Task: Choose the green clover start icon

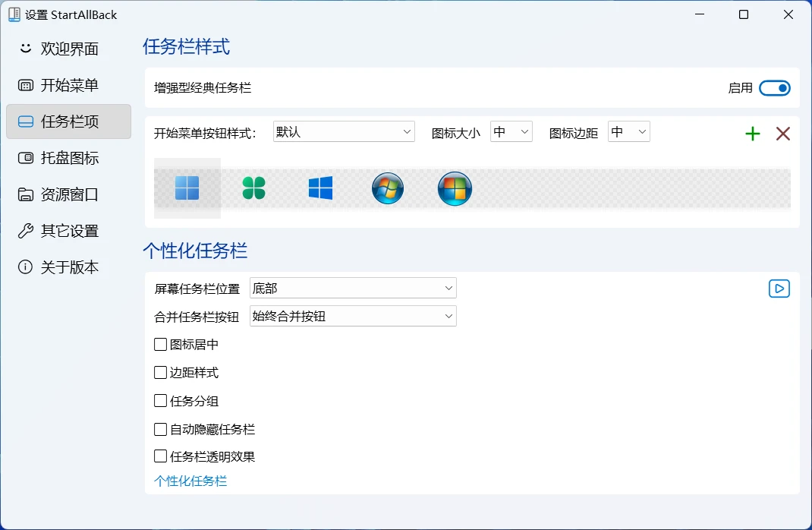Action: pyautogui.click(x=254, y=188)
